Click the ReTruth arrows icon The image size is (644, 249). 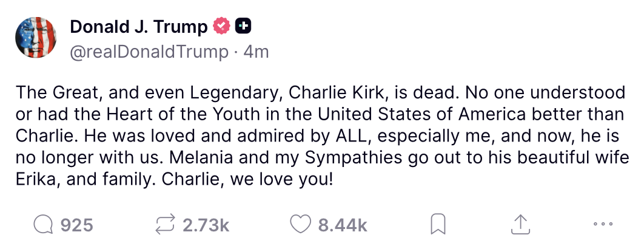[166, 225]
